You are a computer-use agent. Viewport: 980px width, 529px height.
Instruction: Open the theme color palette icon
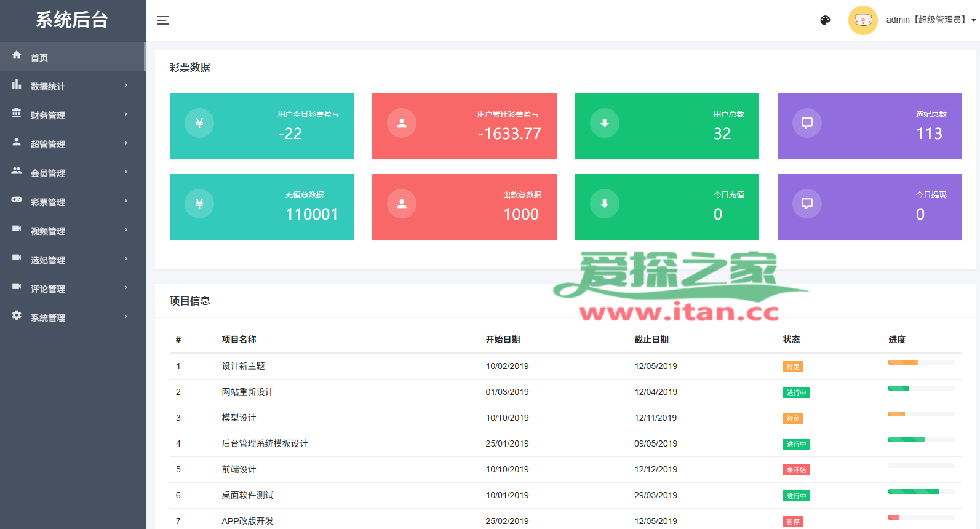click(x=825, y=20)
